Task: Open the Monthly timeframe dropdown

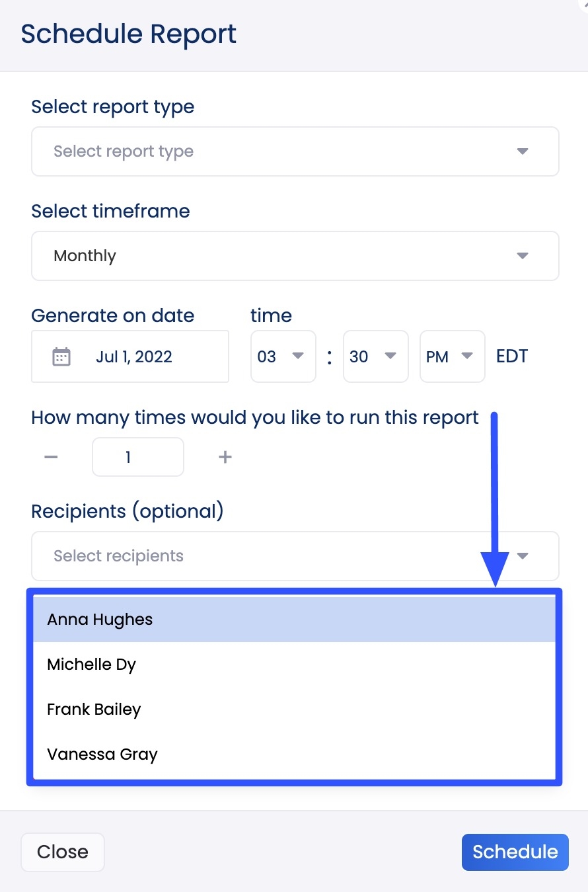Action: 295,256
